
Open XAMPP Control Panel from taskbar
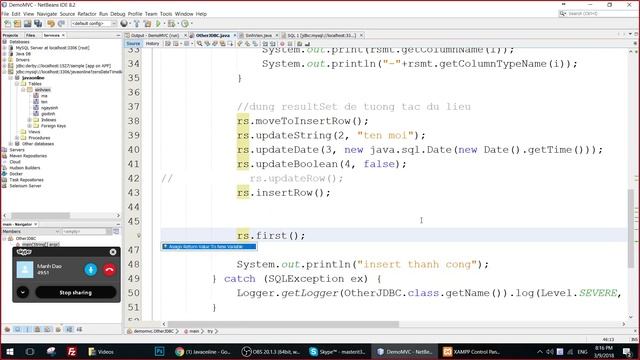[472, 351]
